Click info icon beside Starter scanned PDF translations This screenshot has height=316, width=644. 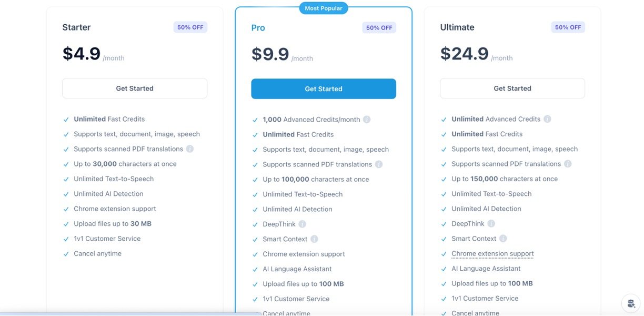(190, 149)
